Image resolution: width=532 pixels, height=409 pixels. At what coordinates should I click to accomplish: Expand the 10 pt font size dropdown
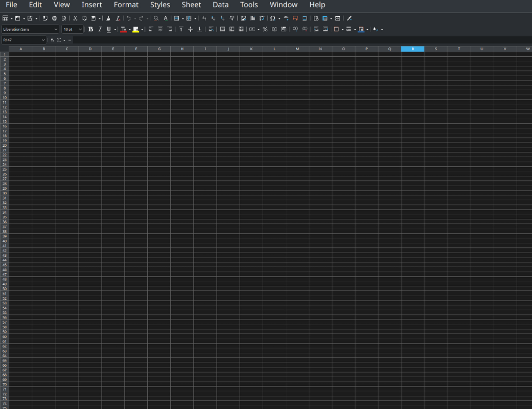[x=80, y=29]
